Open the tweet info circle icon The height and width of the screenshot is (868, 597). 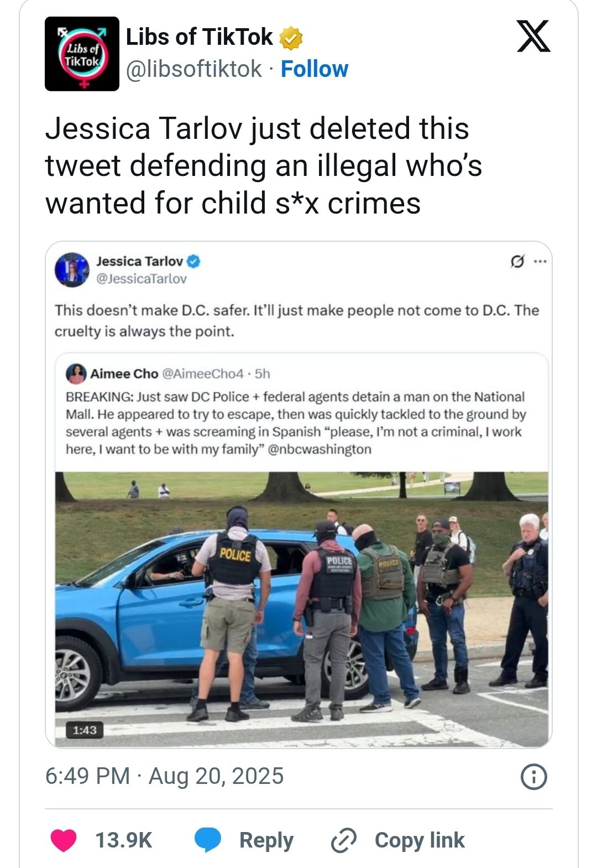point(533,777)
